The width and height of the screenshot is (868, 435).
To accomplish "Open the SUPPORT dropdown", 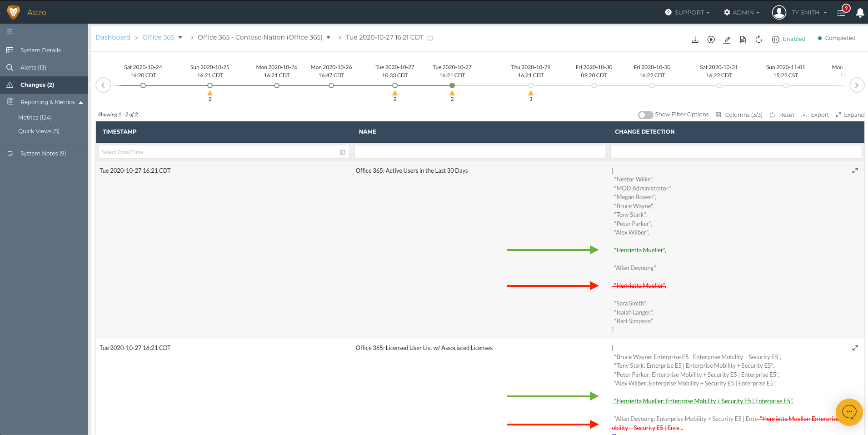I will click(x=687, y=12).
